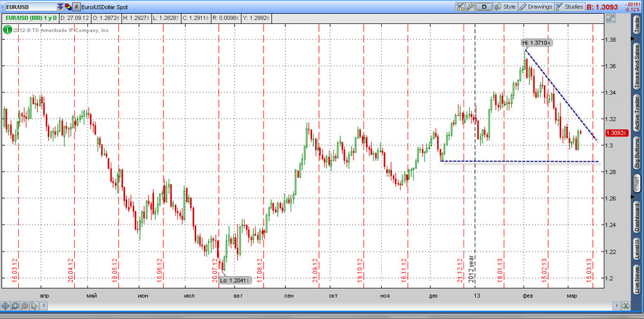Open the Times And Sales side tab

[x=637, y=65]
